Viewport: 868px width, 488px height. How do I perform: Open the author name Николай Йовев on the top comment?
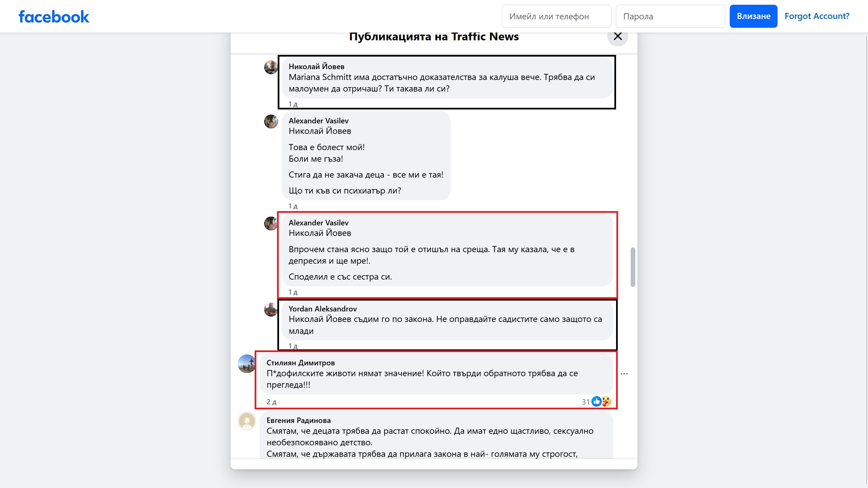point(316,66)
